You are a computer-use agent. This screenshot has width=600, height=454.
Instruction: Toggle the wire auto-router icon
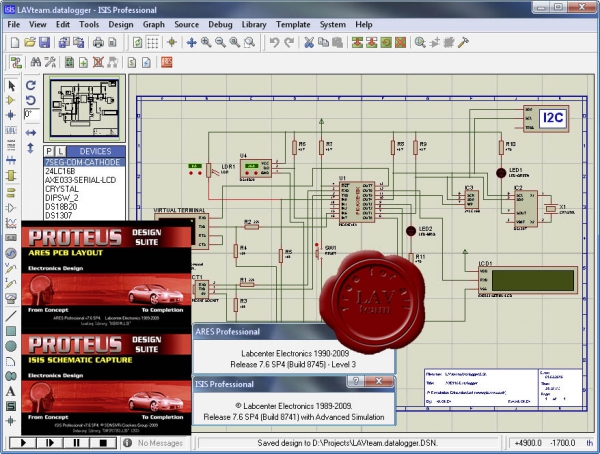pyautogui.click(x=16, y=62)
